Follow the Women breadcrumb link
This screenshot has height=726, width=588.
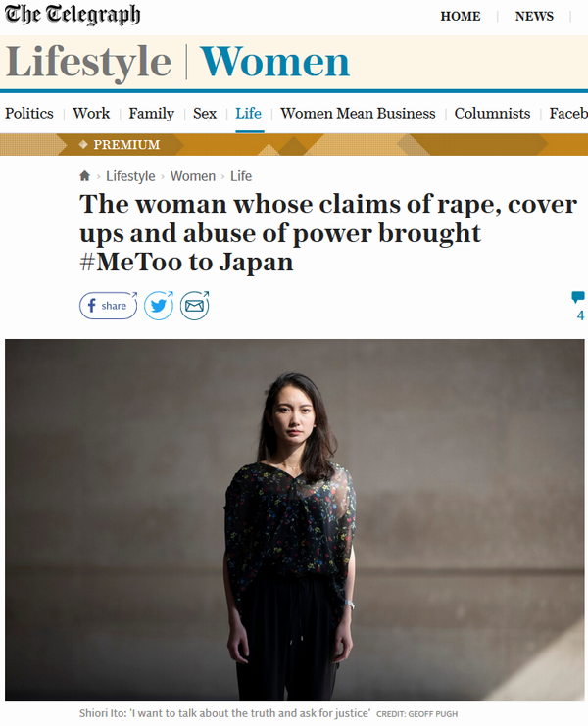193,176
